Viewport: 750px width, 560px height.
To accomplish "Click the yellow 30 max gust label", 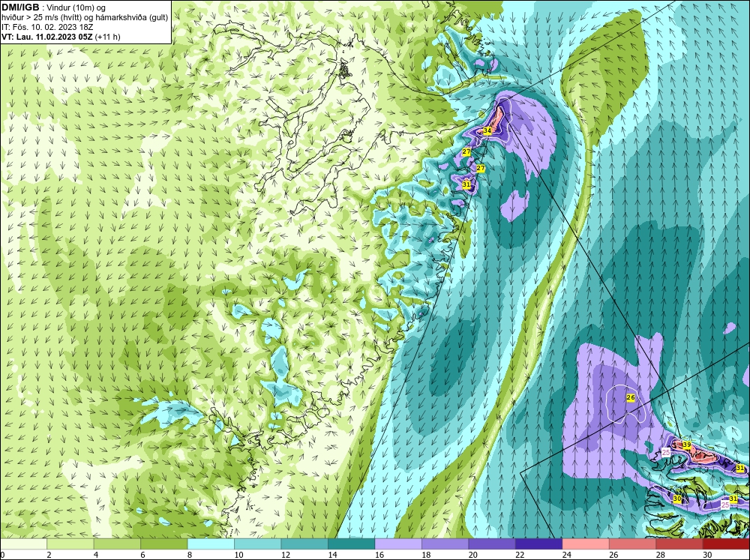I will tap(676, 499).
